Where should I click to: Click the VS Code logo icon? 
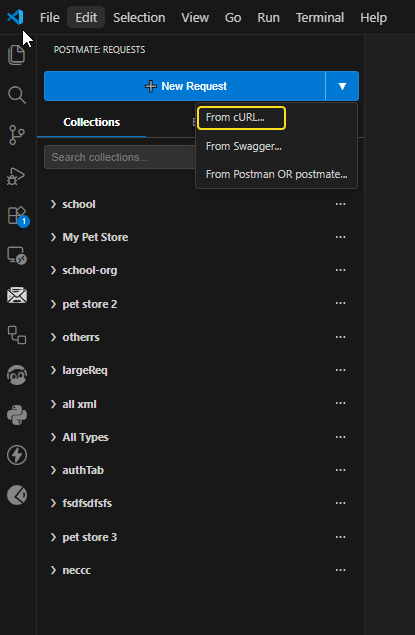(15, 17)
